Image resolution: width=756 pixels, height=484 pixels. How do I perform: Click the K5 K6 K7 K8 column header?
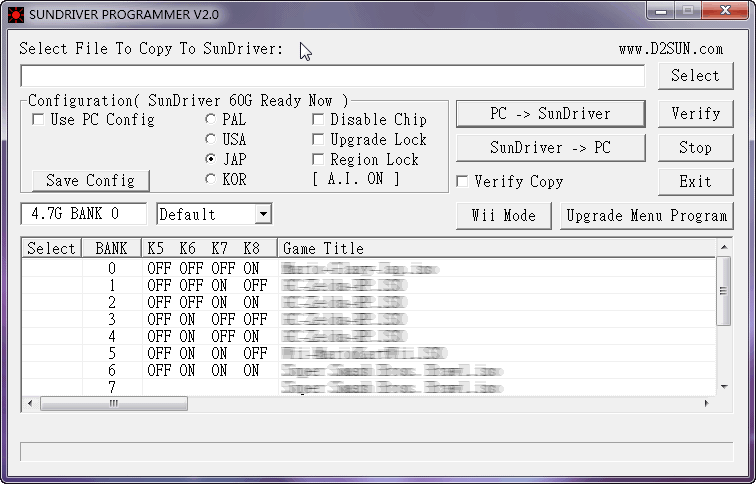pyautogui.click(x=209, y=248)
